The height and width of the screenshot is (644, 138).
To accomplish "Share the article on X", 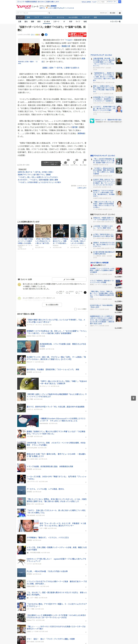I will (x=43, y=35).
